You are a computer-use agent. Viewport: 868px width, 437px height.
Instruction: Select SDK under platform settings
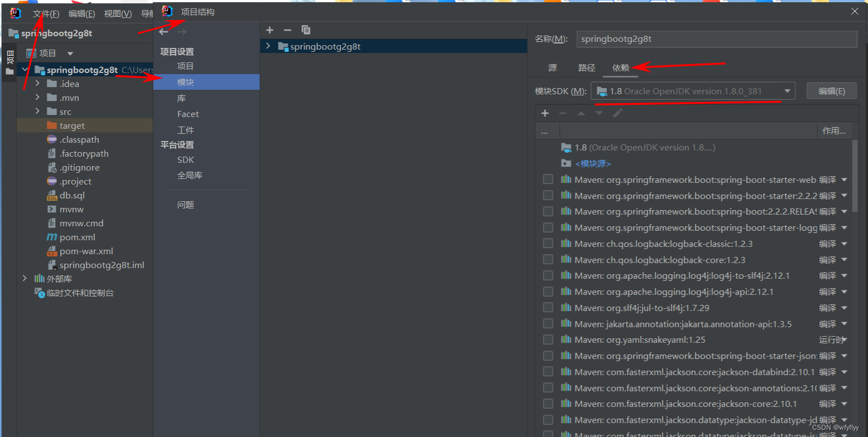(x=186, y=160)
